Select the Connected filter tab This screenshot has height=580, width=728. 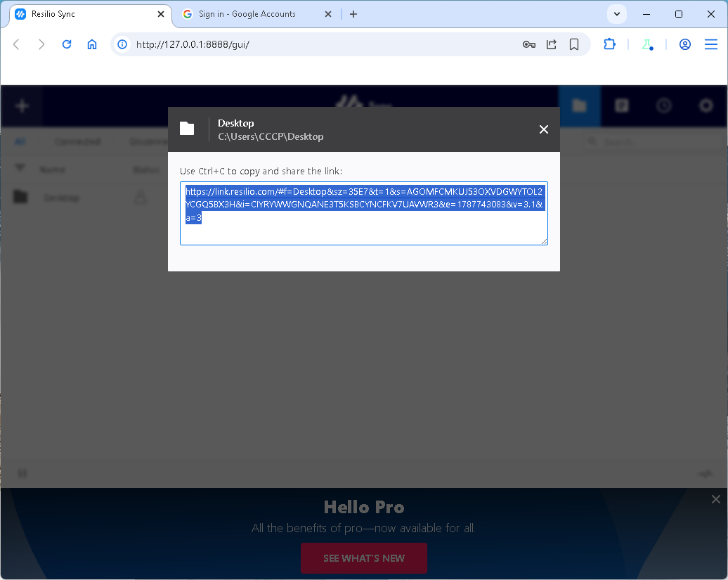coord(77,141)
